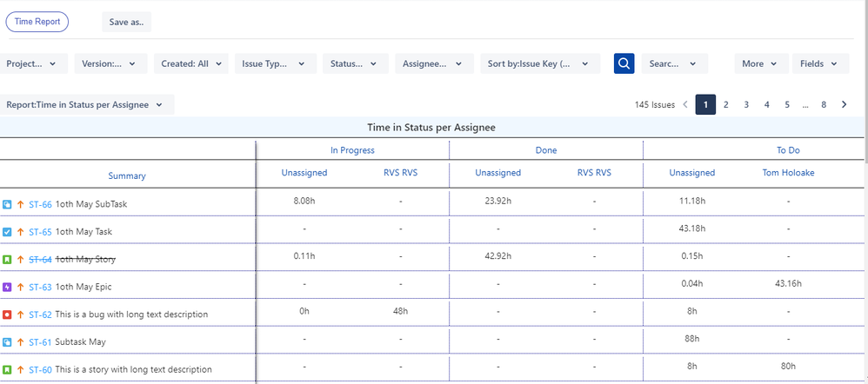Click the subtask icon beside ST-66

pyautogui.click(x=7, y=204)
